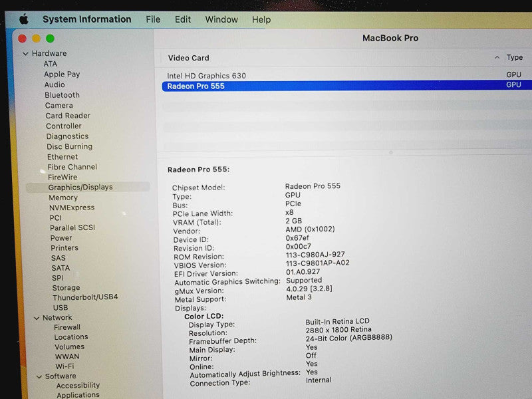
Task: Click the Device ID value 0x67ef
Action: pos(297,238)
